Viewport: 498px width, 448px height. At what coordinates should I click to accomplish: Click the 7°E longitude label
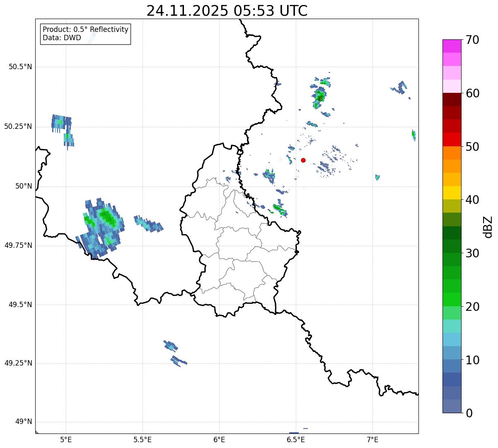click(x=372, y=439)
